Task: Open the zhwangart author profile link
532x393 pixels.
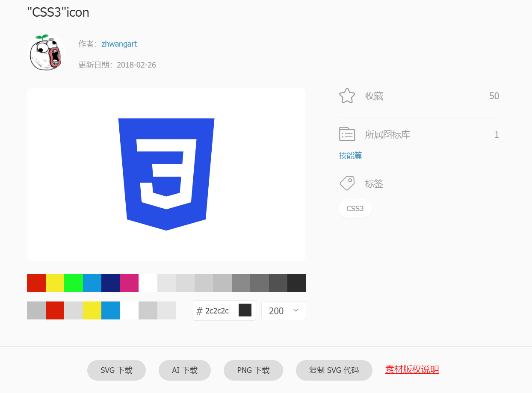Action: [x=119, y=44]
